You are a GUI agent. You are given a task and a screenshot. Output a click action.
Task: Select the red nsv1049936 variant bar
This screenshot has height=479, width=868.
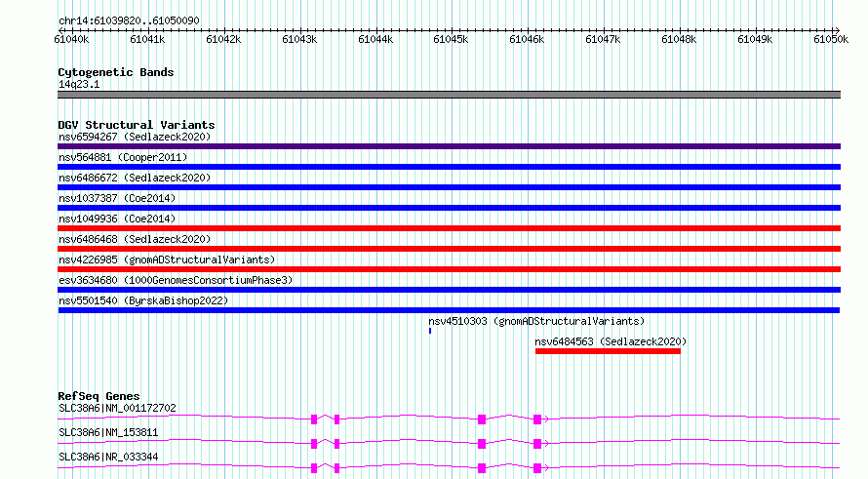click(449, 228)
